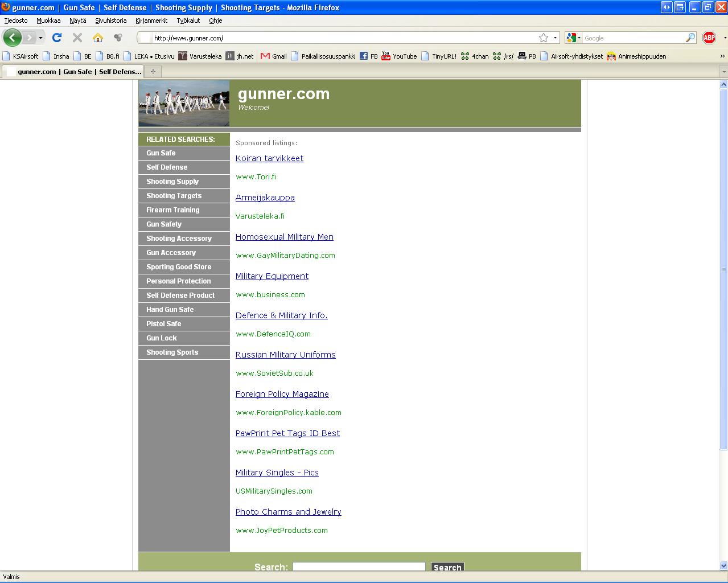Open the Google search engine selector
This screenshot has height=583, width=728.
[x=574, y=38]
